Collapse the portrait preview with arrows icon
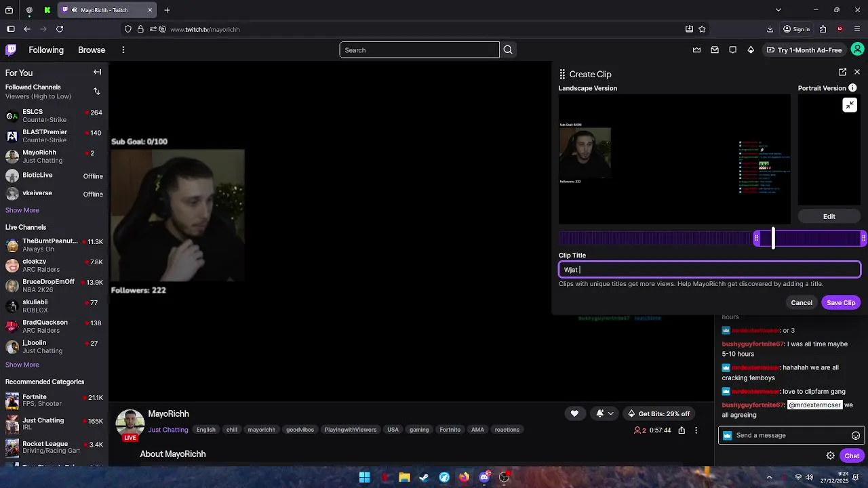Image resolution: width=868 pixels, height=488 pixels. pyautogui.click(x=850, y=104)
